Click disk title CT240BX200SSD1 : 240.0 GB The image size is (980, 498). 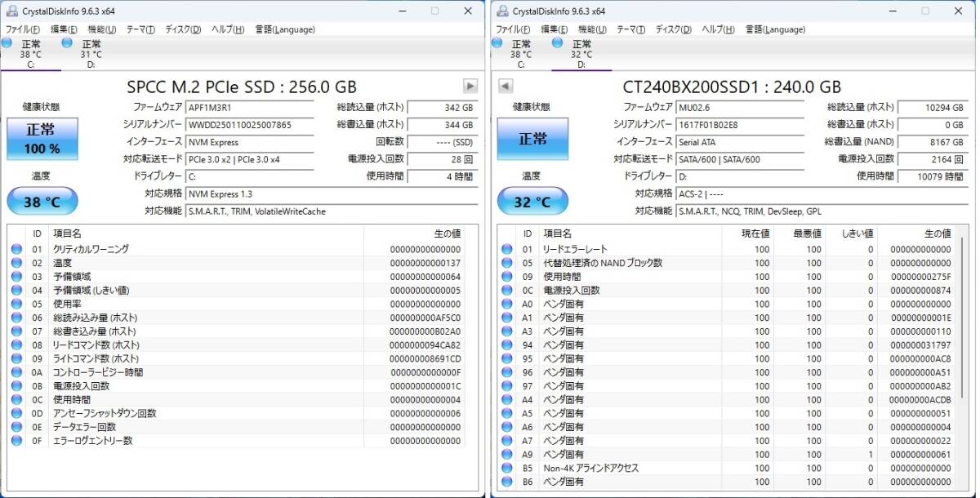[731, 87]
